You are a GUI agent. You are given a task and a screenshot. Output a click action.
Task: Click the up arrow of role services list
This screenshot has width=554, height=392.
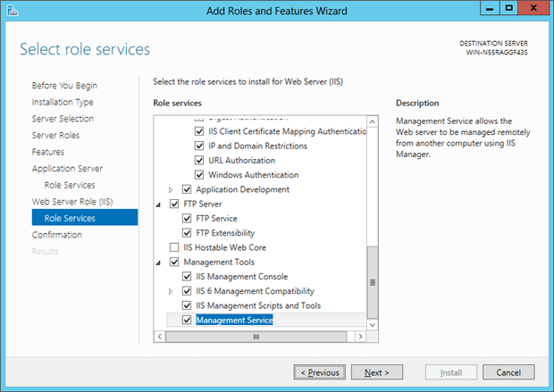click(372, 121)
